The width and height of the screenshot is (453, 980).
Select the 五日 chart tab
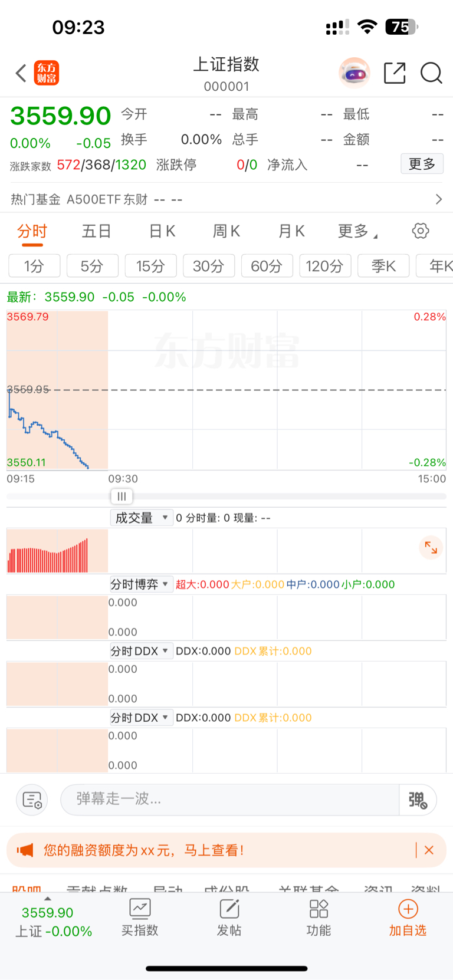point(96,231)
